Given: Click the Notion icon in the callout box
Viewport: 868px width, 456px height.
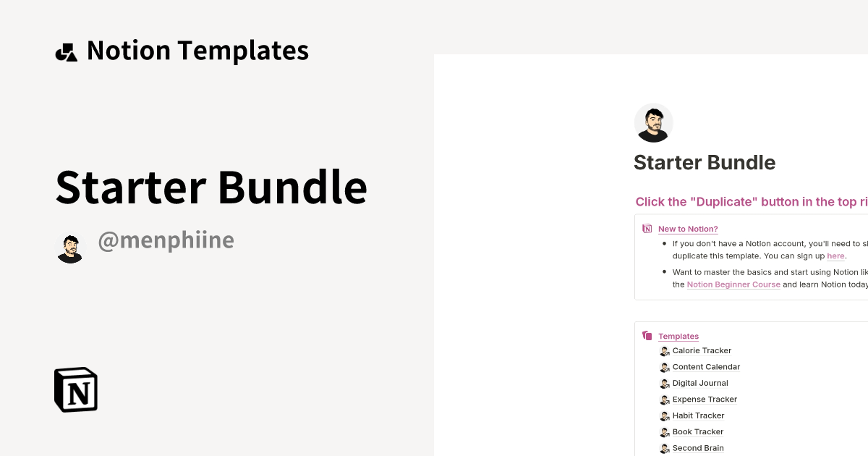Looking at the screenshot, I should pyautogui.click(x=647, y=227).
